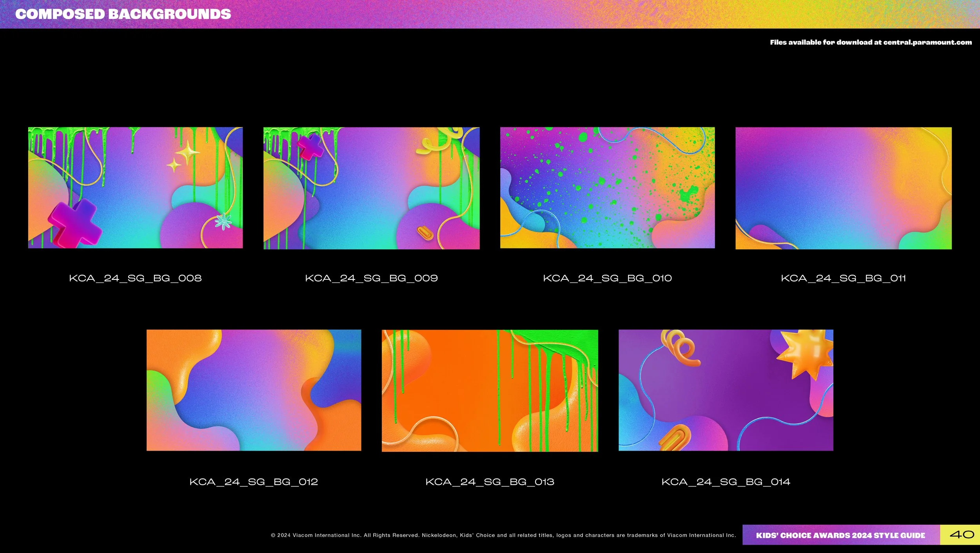
Task: Select the KCA_24_SG_BG_009 background thumbnail
Action: click(x=371, y=188)
